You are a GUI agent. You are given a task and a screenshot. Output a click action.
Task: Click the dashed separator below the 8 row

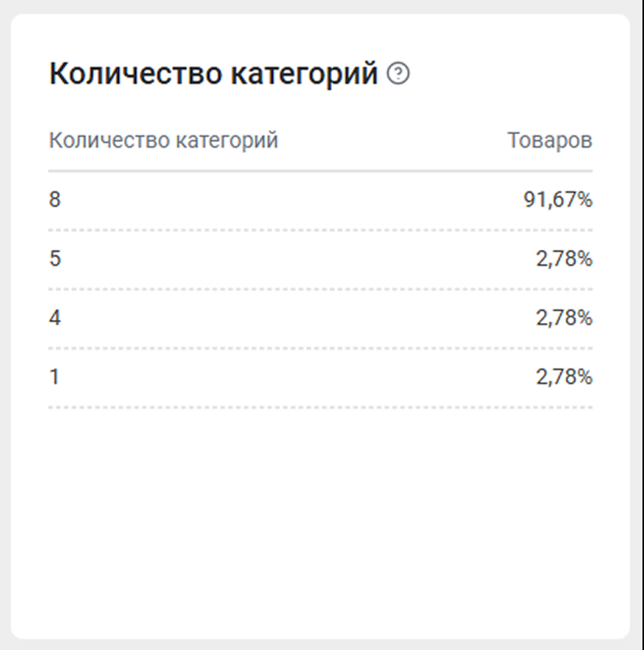click(320, 230)
